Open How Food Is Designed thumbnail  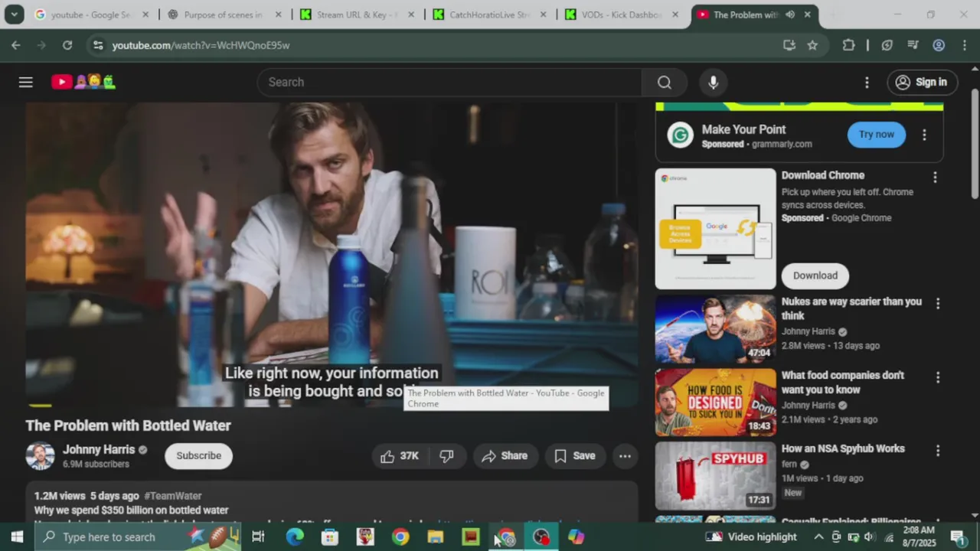(x=715, y=403)
